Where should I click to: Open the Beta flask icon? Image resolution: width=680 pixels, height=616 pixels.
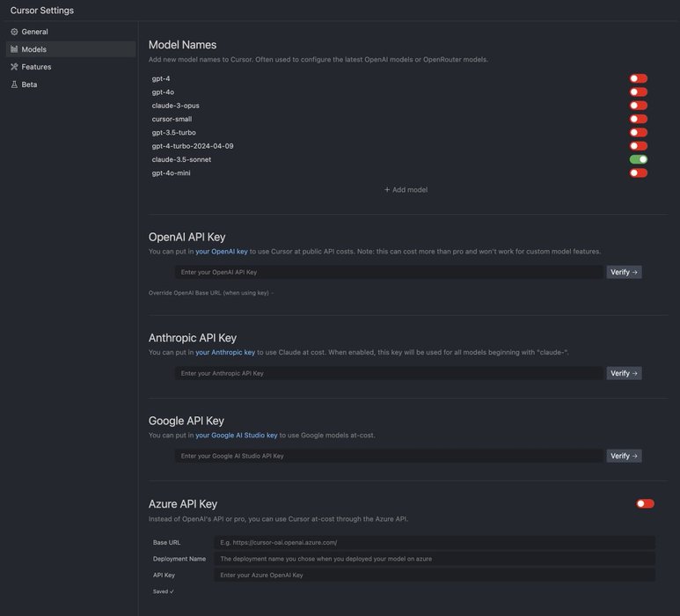tap(14, 84)
